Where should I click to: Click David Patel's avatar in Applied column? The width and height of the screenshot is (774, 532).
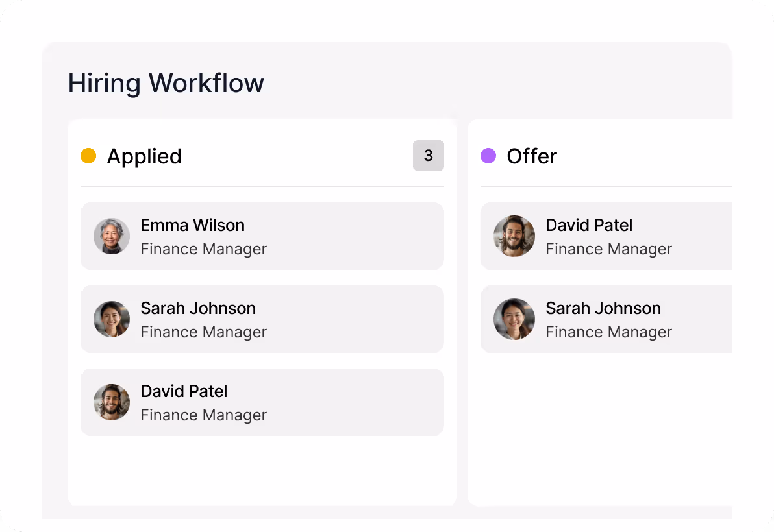(x=112, y=402)
